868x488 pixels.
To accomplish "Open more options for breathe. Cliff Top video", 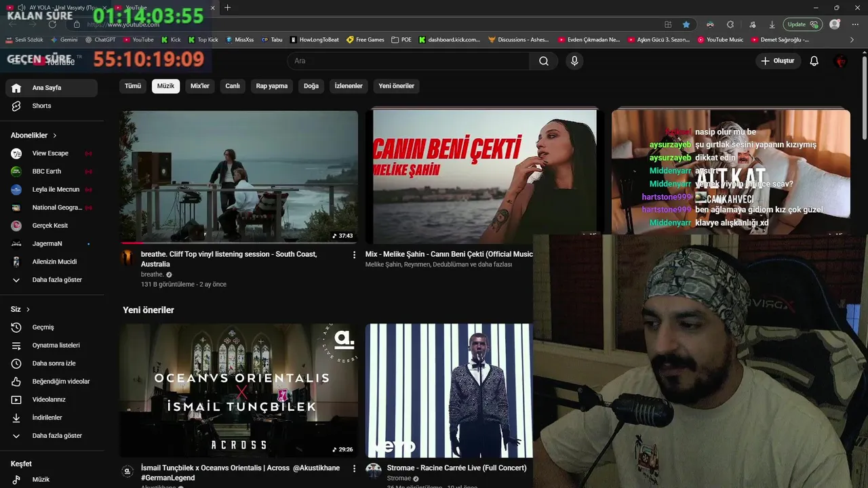I will pos(354,255).
